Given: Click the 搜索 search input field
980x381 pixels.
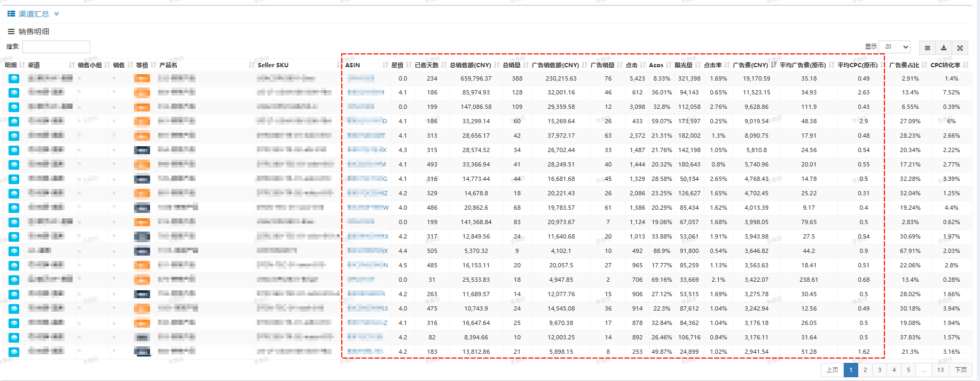Looking at the screenshot, I should [x=56, y=47].
